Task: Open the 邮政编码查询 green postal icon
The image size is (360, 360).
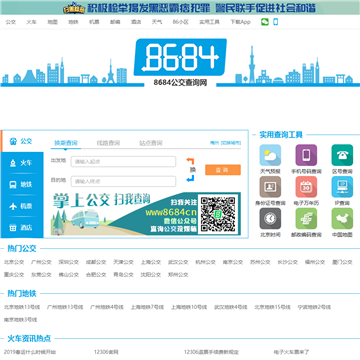Action: [x=306, y=219]
